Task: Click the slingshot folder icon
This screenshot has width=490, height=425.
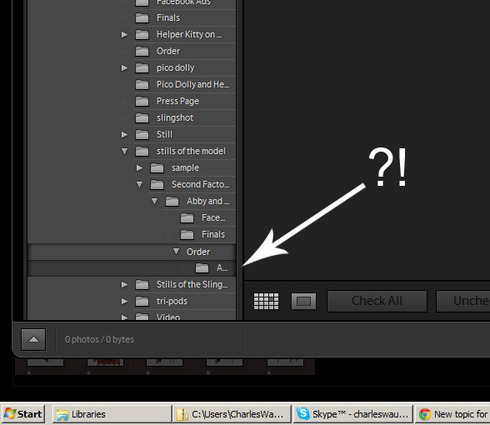Action: tap(142, 118)
